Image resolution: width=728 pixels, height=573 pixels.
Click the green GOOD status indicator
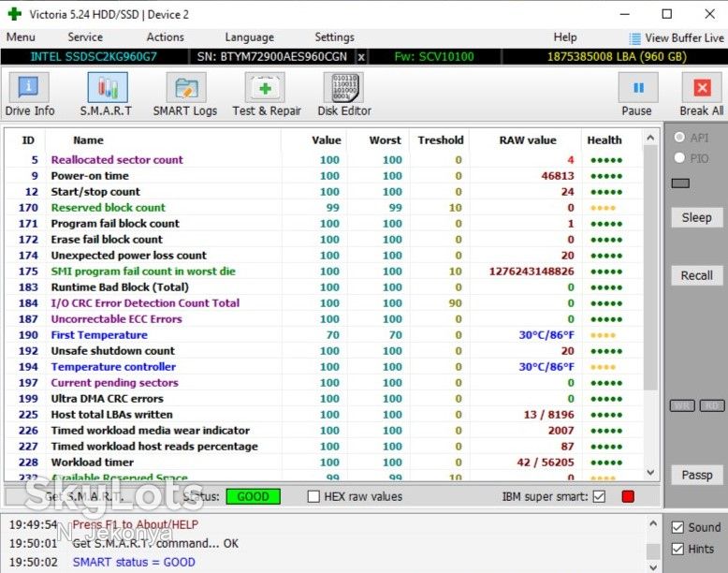click(x=253, y=497)
